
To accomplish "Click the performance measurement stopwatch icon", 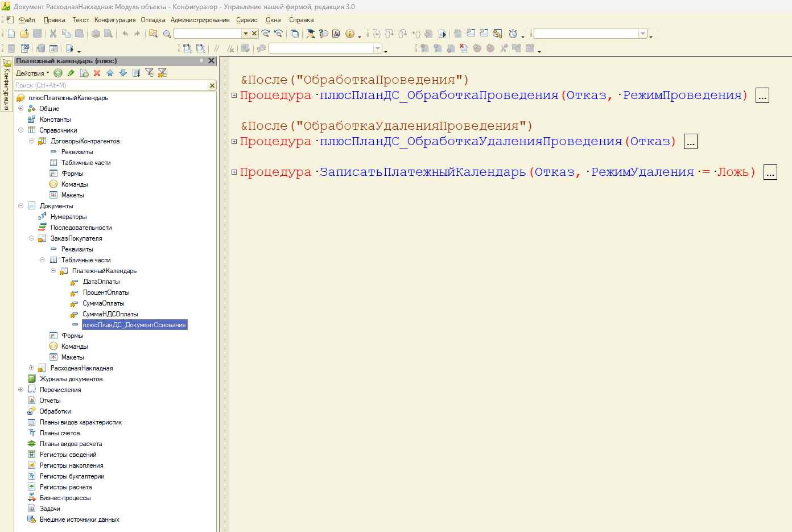I will pos(513,34).
